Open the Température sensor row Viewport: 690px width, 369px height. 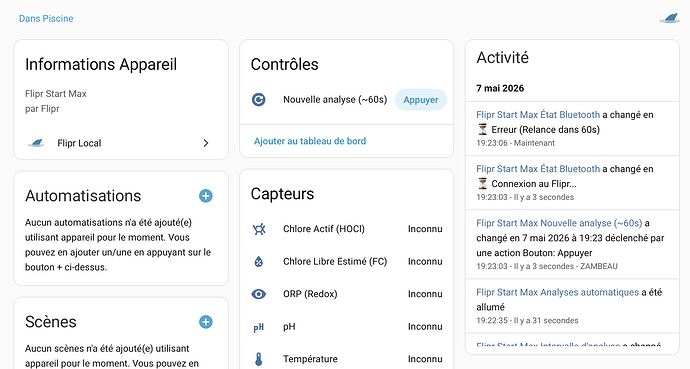pyautogui.click(x=347, y=359)
